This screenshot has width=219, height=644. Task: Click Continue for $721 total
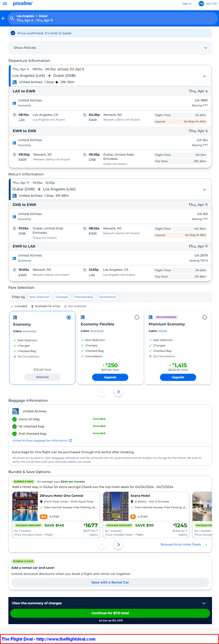click(x=110, y=613)
